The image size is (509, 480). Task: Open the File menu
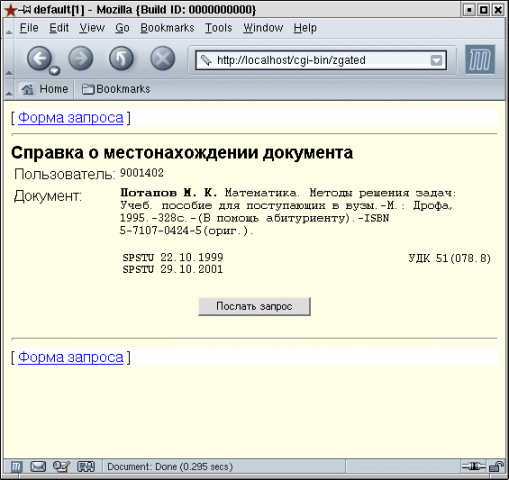(x=29, y=28)
